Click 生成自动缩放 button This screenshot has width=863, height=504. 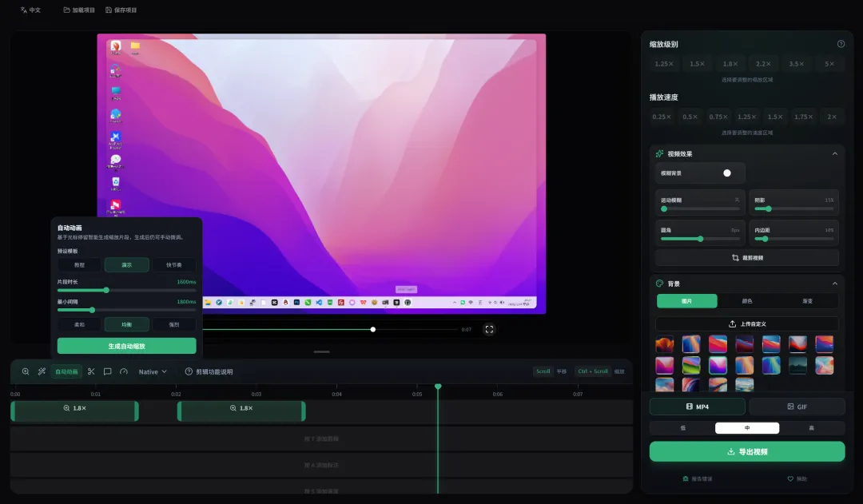pos(126,346)
